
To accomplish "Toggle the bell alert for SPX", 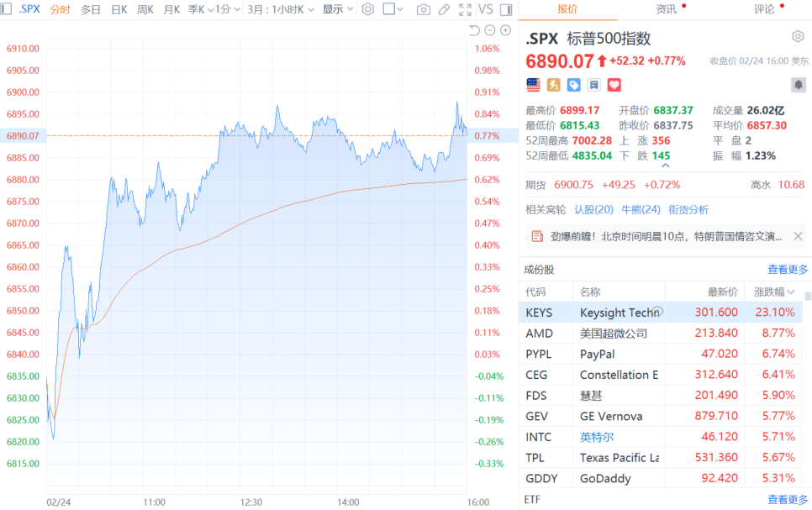I will pos(798,85).
